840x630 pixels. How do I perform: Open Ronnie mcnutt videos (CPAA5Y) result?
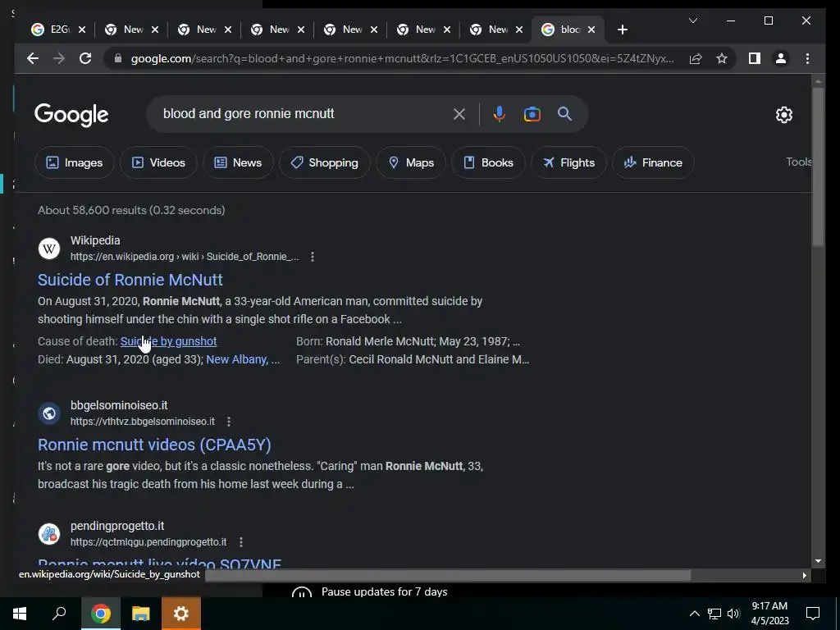click(154, 445)
